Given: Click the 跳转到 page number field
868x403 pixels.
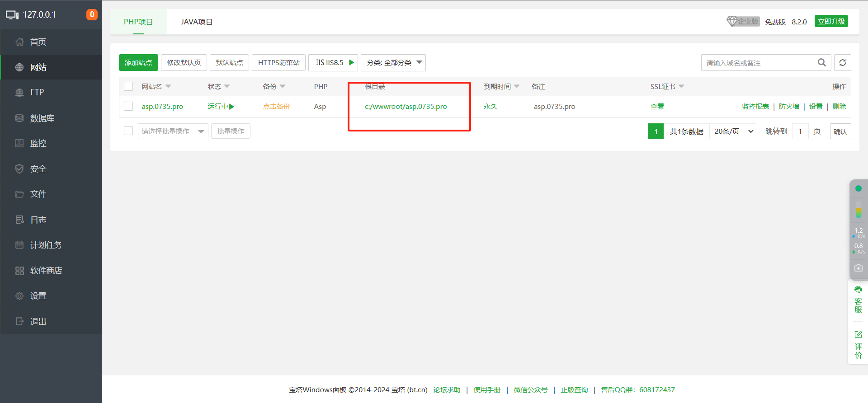Looking at the screenshot, I should pos(800,131).
